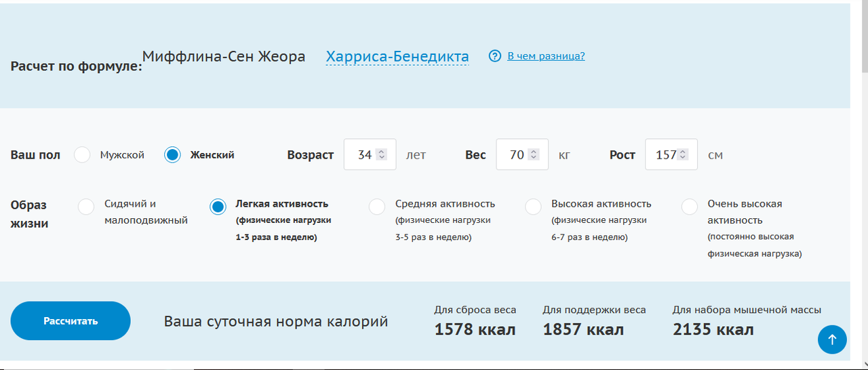Screen dimensions: 868x370
Task: Select the Женский gender radio button
Action: pyautogui.click(x=173, y=155)
